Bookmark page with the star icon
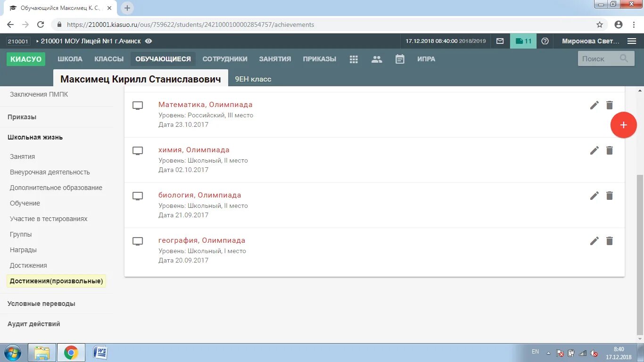The width and height of the screenshot is (644, 362). click(600, 25)
